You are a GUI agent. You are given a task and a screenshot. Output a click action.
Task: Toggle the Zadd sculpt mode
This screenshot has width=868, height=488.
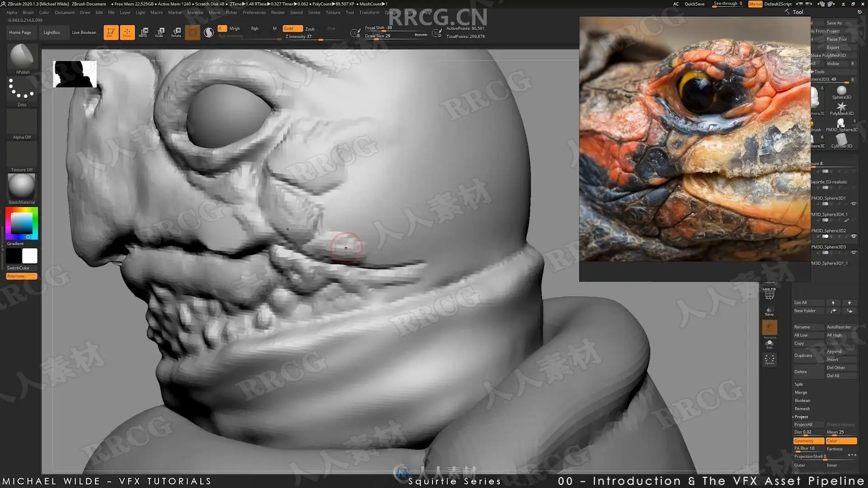point(292,28)
